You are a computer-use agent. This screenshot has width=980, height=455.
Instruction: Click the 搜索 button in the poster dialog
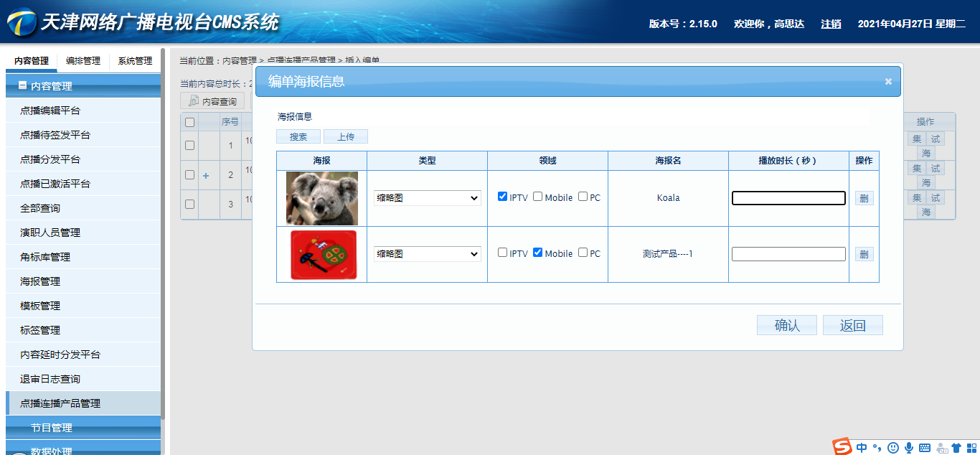pyautogui.click(x=298, y=136)
